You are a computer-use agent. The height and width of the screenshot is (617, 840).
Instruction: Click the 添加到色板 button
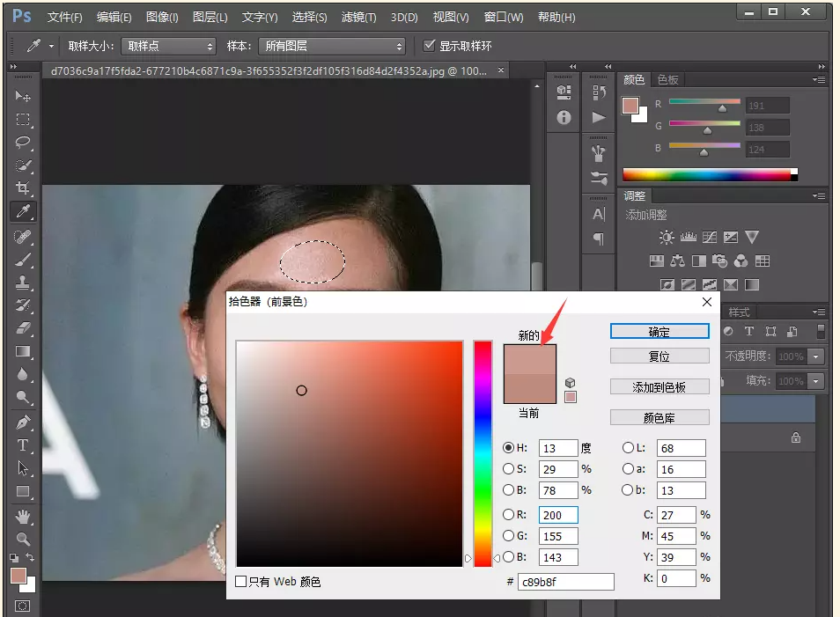pyautogui.click(x=659, y=387)
